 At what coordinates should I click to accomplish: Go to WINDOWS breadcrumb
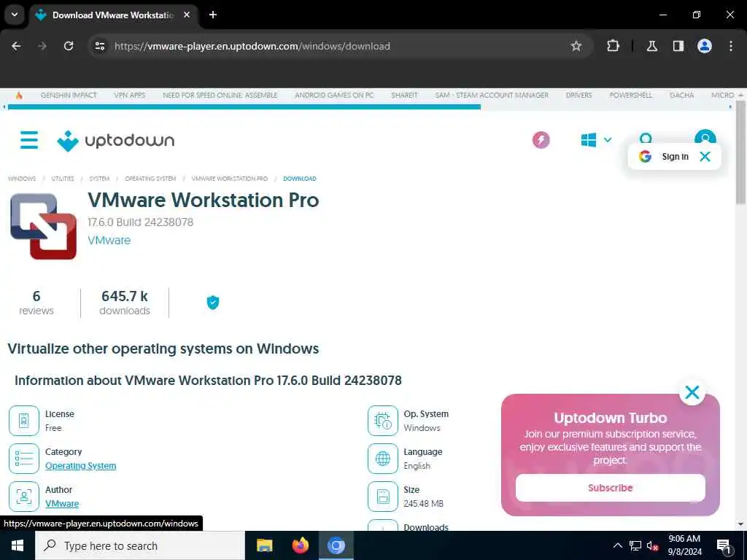pos(22,179)
